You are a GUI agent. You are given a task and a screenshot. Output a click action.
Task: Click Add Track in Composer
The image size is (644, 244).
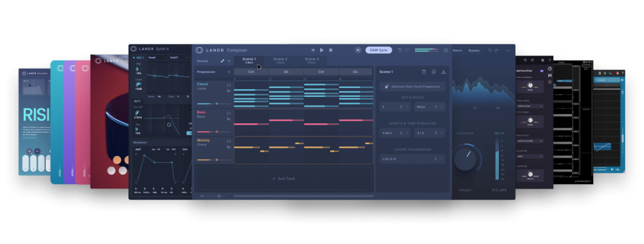[x=284, y=179]
